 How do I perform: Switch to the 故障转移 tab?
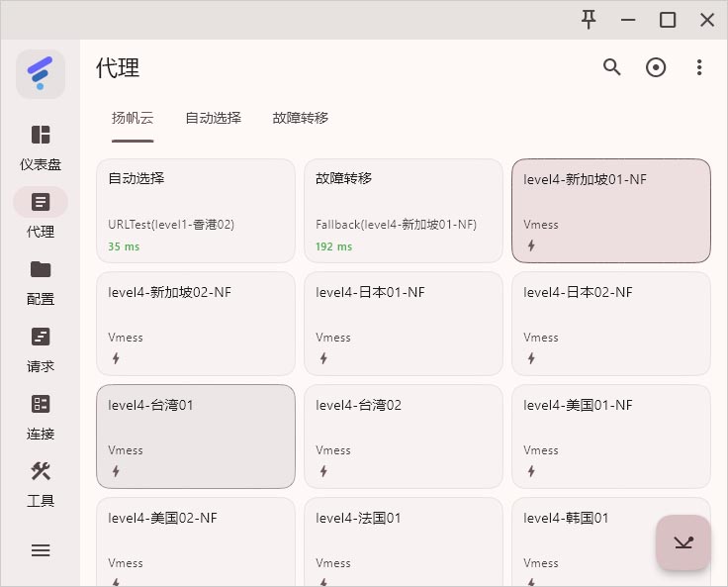pyautogui.click(x=301, y=118)
